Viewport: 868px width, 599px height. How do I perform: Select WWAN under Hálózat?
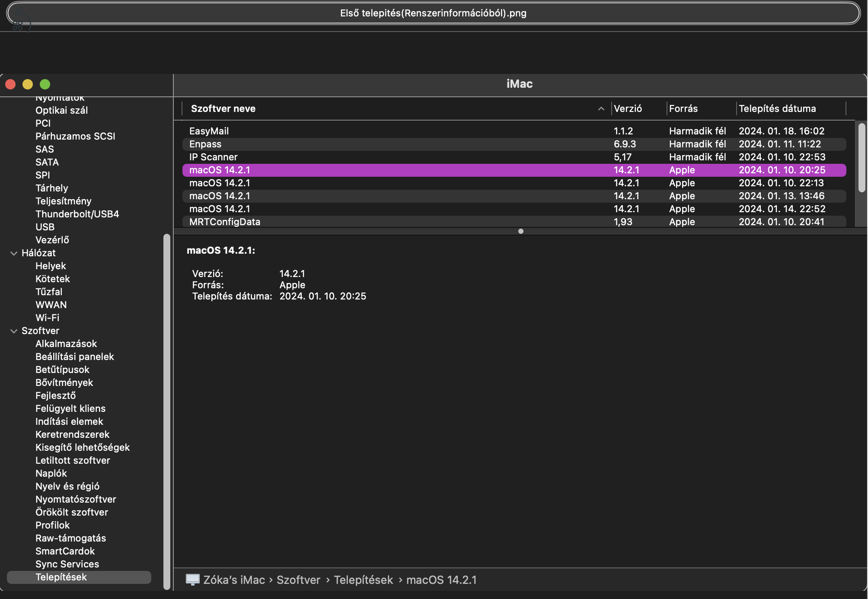[51, 305]
